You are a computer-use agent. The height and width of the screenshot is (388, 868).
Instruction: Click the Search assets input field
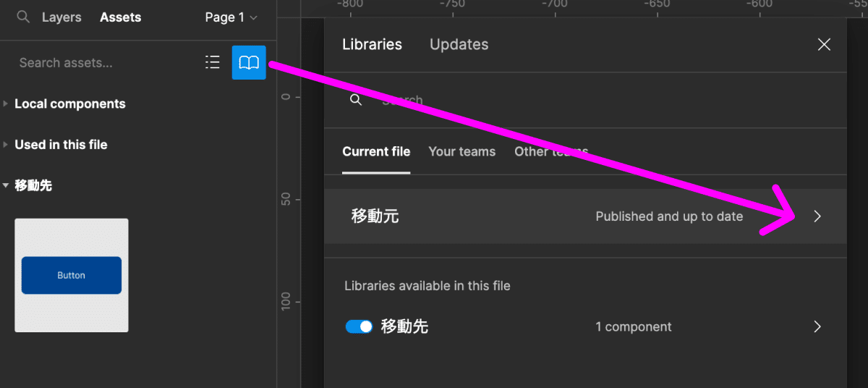[x=101, y=63]
